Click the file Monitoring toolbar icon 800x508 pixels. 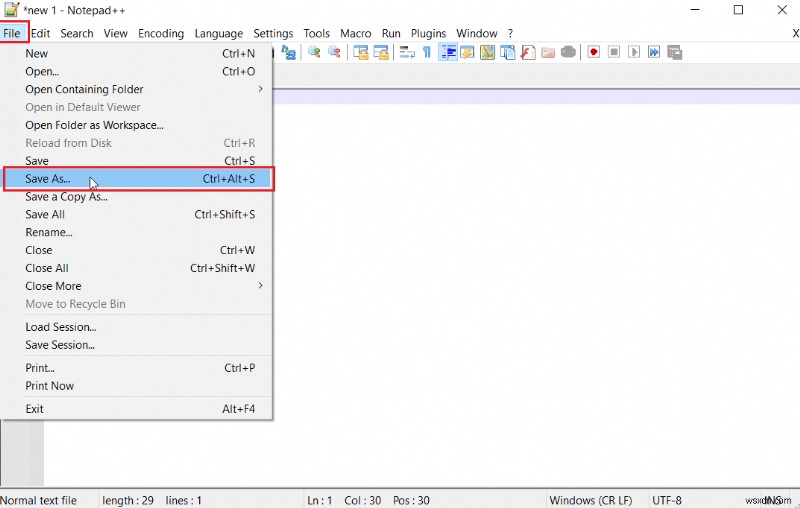pyautogui.click(x=568, y=52)
